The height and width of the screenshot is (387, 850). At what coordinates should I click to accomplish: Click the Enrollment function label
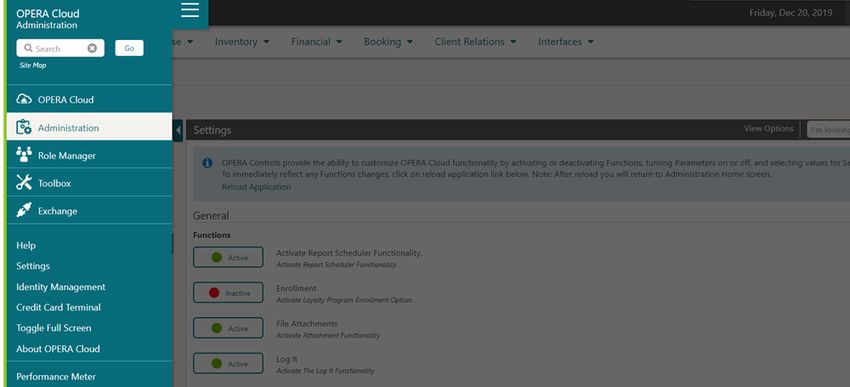[x=296, y=288]
